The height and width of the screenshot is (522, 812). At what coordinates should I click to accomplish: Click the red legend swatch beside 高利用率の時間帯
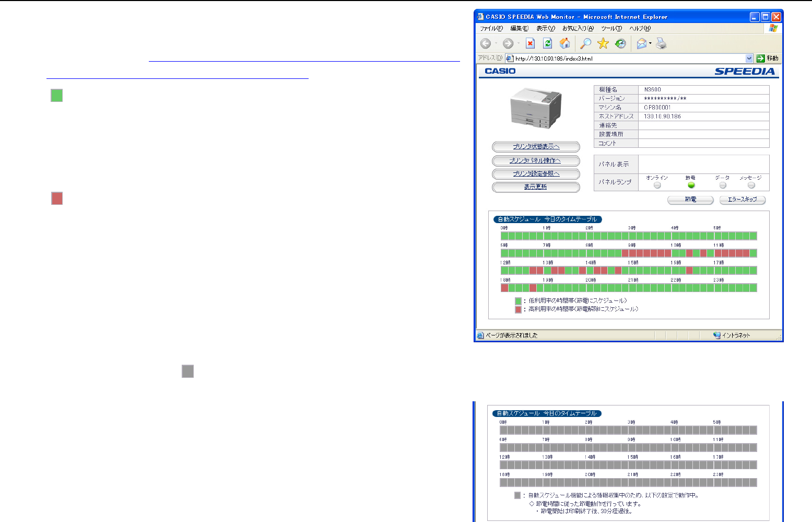518,309
